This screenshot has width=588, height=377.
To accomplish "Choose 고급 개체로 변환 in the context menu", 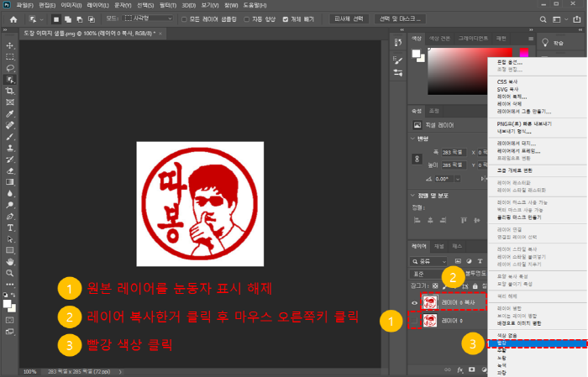I will pos(514,170).
